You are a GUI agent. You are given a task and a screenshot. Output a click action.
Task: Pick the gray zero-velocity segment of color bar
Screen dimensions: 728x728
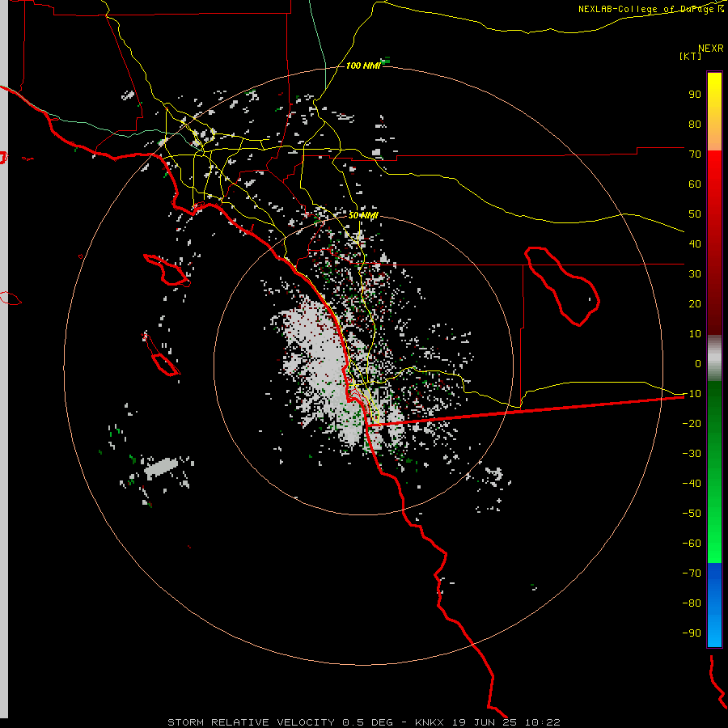pos(714,358)
